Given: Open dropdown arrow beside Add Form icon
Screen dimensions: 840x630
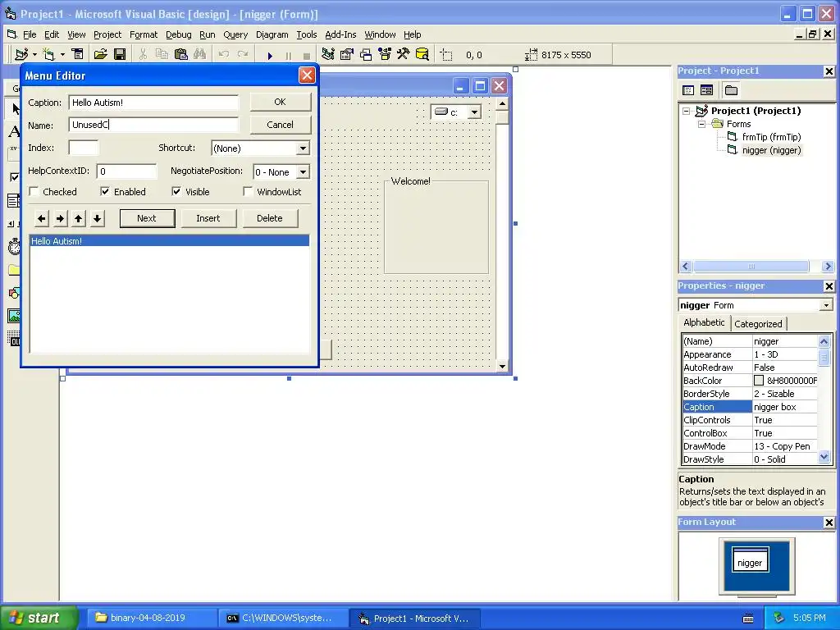Looking at the screenshot, I should (x=62, y=55).
